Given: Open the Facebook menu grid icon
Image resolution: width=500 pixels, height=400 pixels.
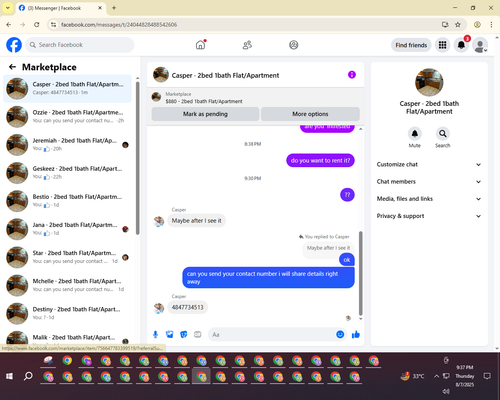Looking at the screenshot, I should tap(442, 45).
